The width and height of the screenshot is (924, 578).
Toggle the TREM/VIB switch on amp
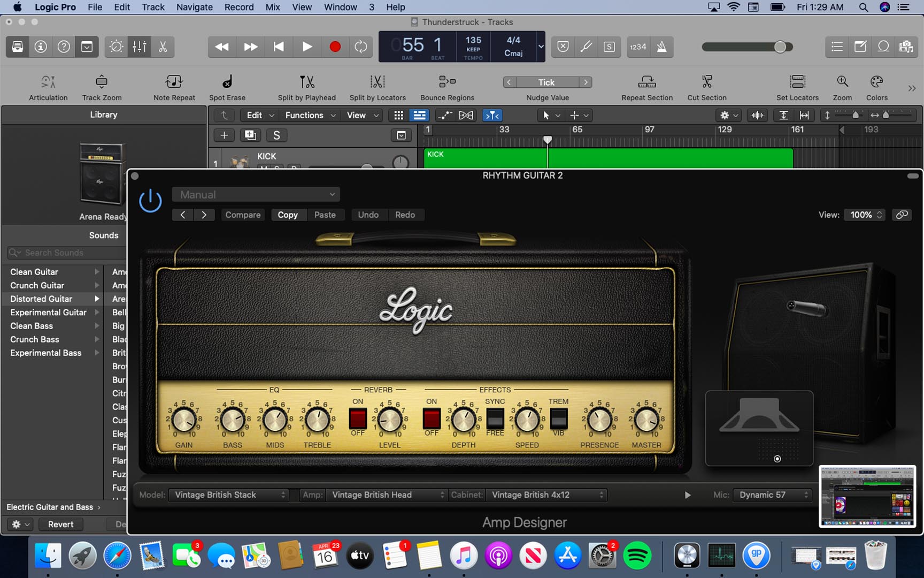[559, 418]
